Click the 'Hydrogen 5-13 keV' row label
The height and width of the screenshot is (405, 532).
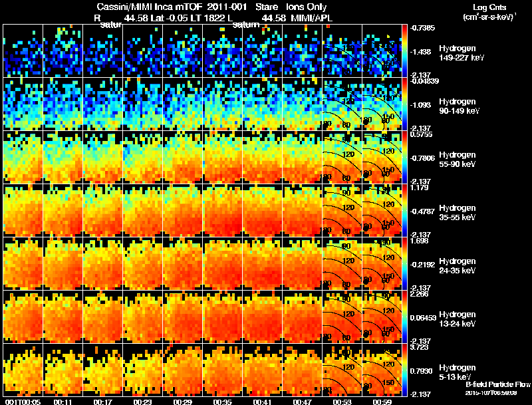(x=458, y=372)
